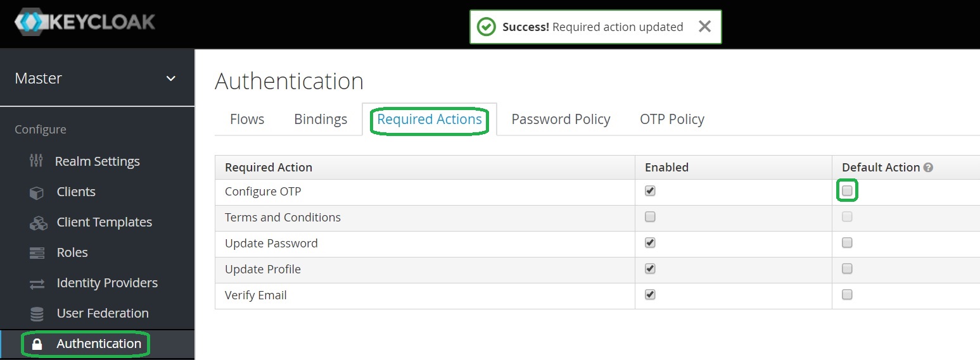Click the Keycloak logo
This screenshot has height=360, width=980.
[x=85, y=22]
